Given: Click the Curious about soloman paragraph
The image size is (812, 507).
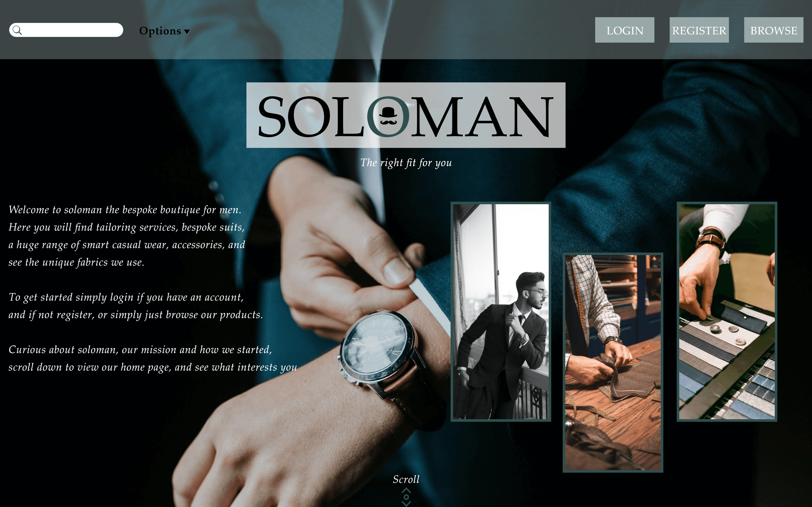Looking at the screenshot, I should 153,359.
